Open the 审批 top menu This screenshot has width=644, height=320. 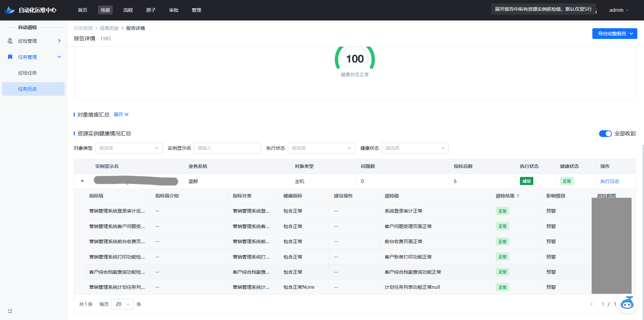pyautogui.click(x=174, y=10)
